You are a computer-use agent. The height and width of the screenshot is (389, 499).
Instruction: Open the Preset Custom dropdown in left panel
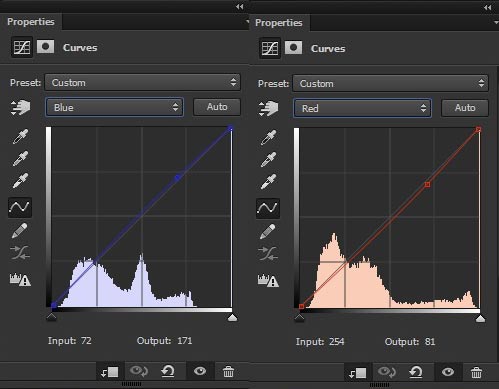pyautogui.click(x=142, y=82)
